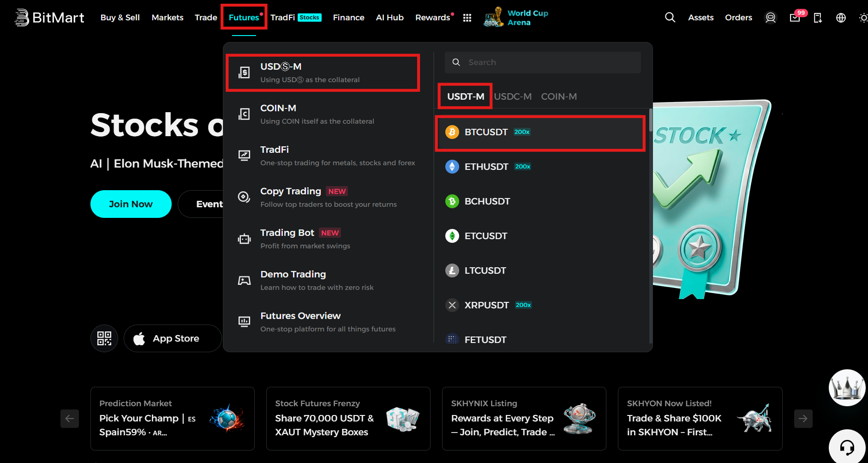Click the TradFi chart icon in menu

(244, 156)
